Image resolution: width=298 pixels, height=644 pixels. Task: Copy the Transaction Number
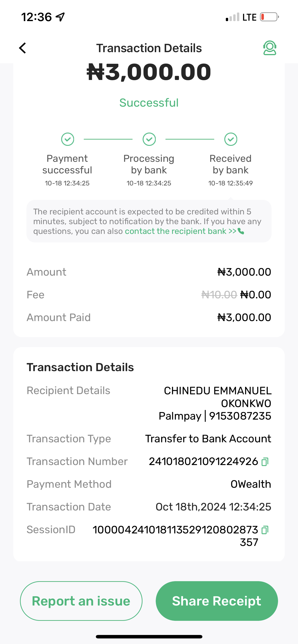click(265, 462)
